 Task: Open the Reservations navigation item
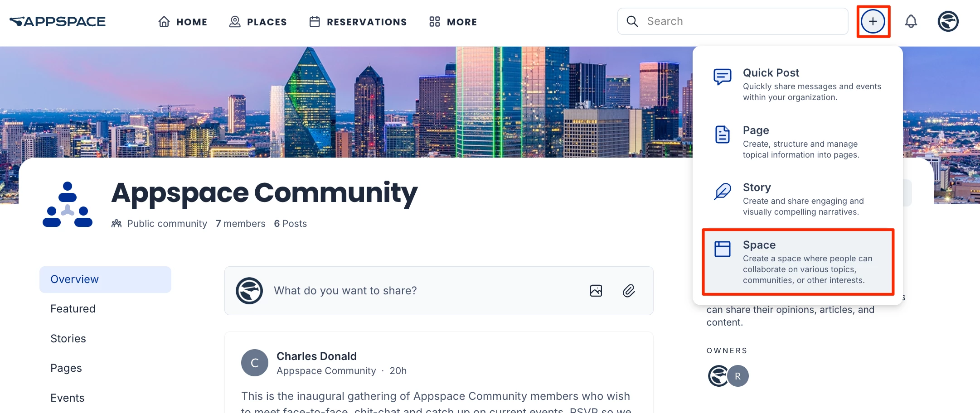[x=358, y=22]
